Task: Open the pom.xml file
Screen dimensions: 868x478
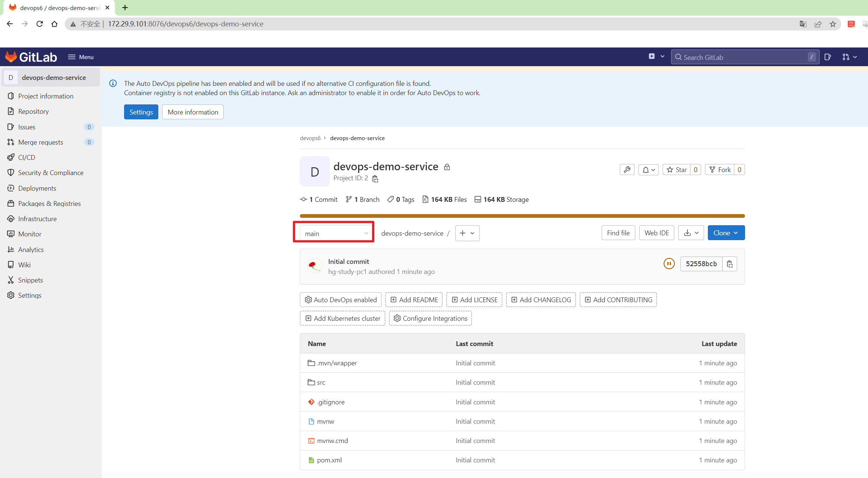Action: 329,460
